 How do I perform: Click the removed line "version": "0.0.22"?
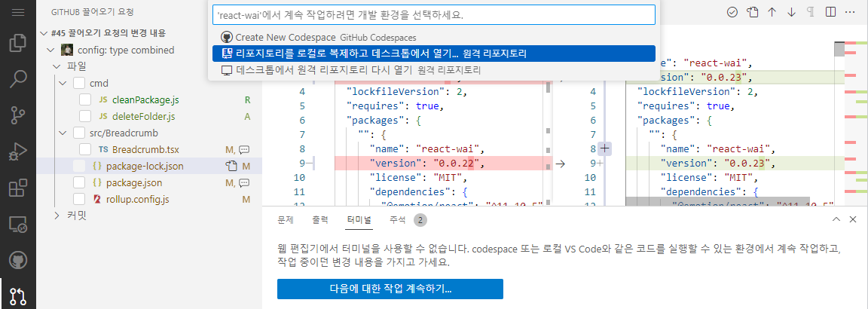(426, 164)
